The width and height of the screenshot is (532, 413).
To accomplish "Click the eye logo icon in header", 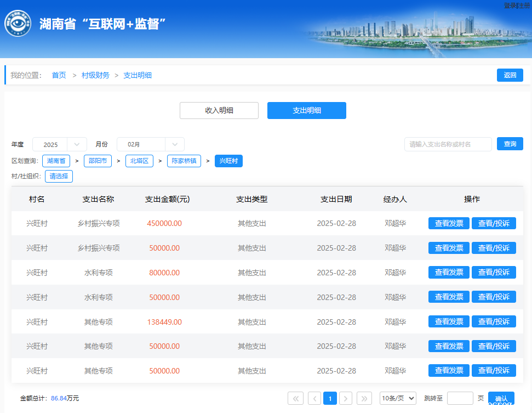I will tap(18, 24).
